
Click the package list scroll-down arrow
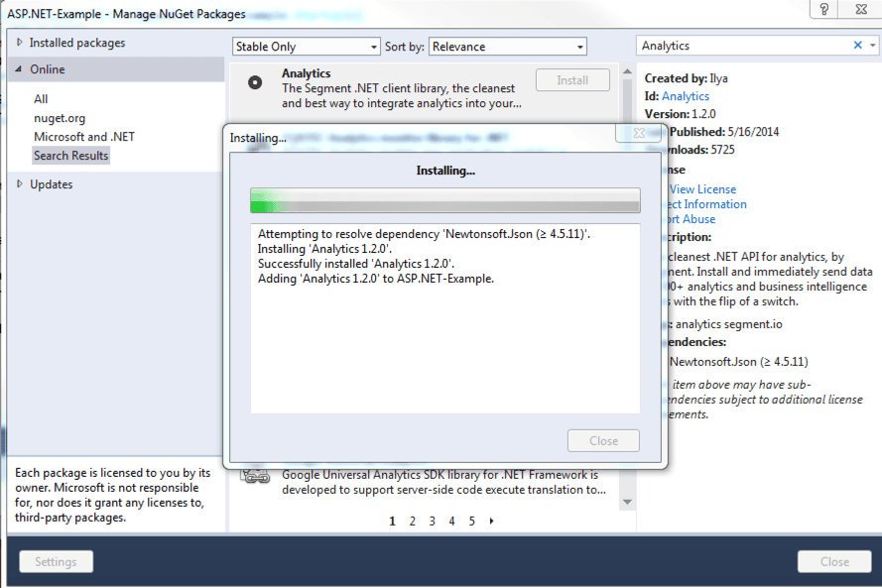coord(626,501)
